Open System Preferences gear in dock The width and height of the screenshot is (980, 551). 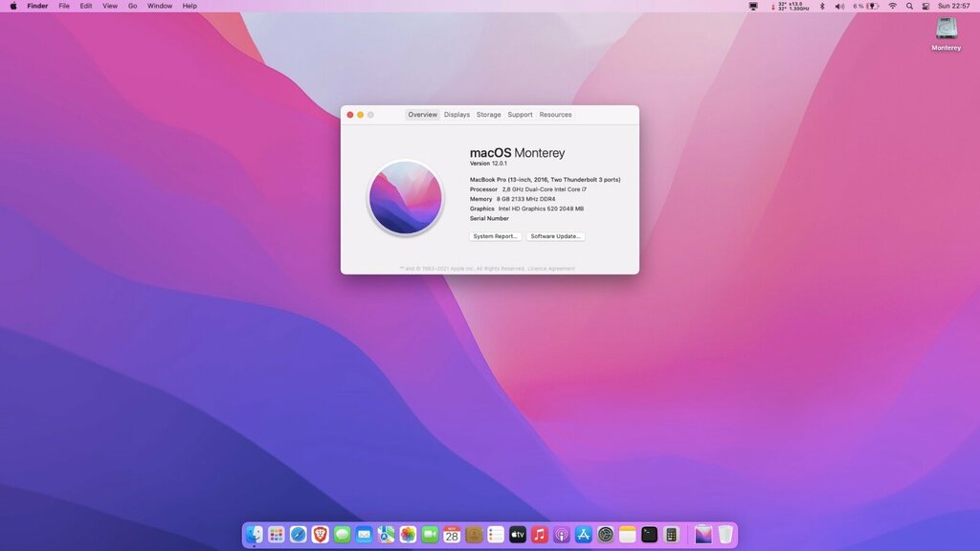coord(606,535)
